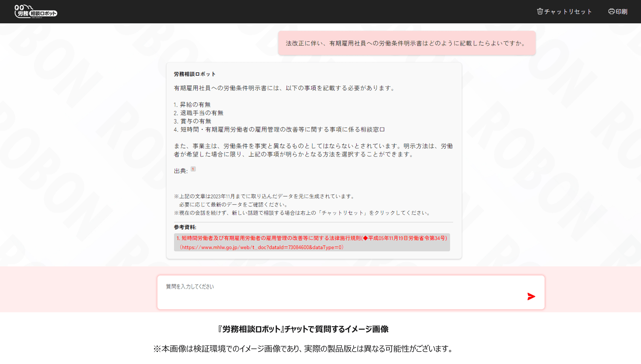Image resolution: width=641 pixels, height=364 pixels.
Task: Click the printer icon in header
Action: 611,12
